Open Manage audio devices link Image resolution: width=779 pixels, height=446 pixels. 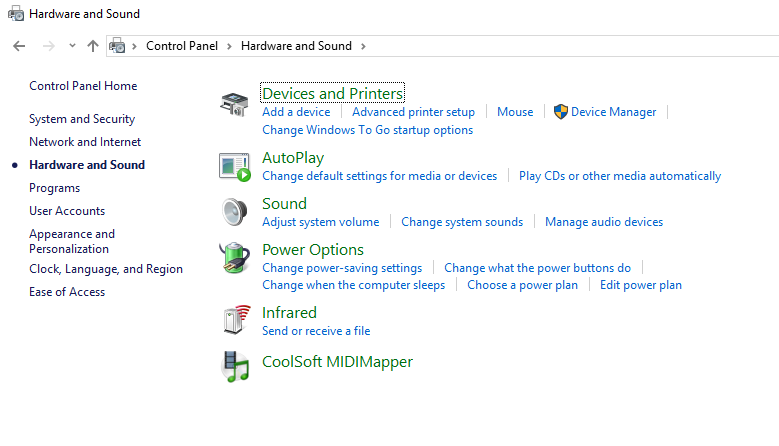coord(603,222)
